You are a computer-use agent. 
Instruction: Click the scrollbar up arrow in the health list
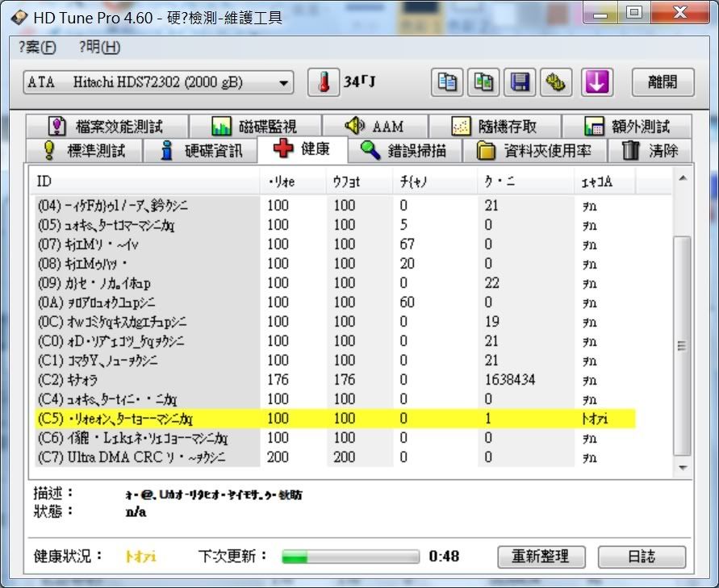tap(683, 178)
